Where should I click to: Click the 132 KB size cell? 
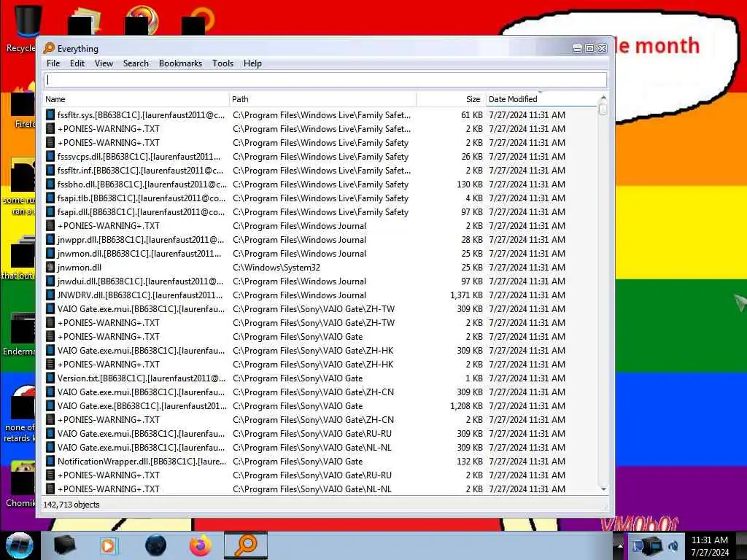click(469, 461)
